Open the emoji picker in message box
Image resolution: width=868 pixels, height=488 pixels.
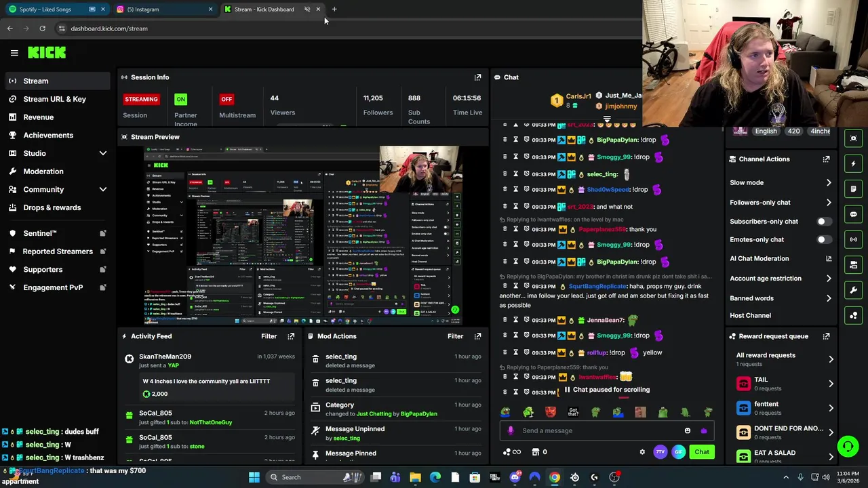pos(688,430)
